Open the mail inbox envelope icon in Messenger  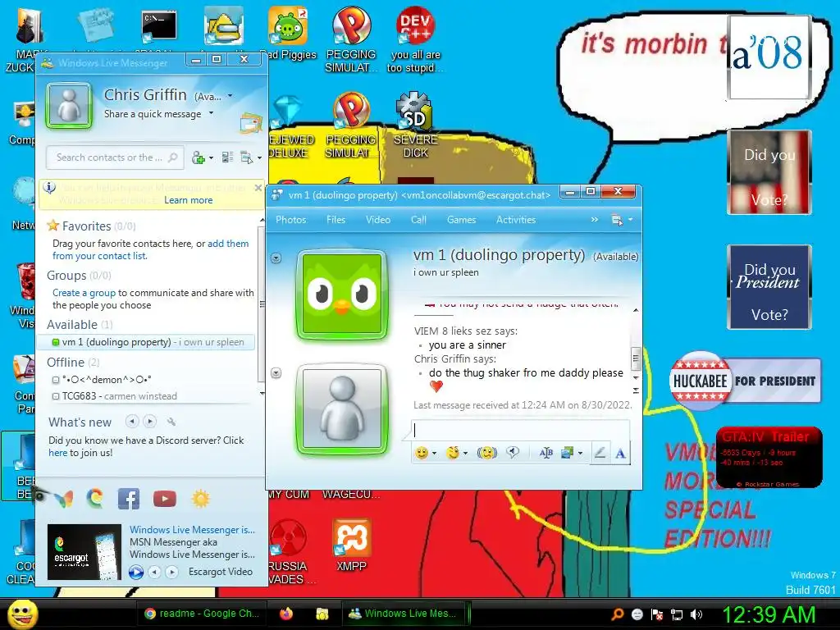pyautogui.click(x=251, y=124)
